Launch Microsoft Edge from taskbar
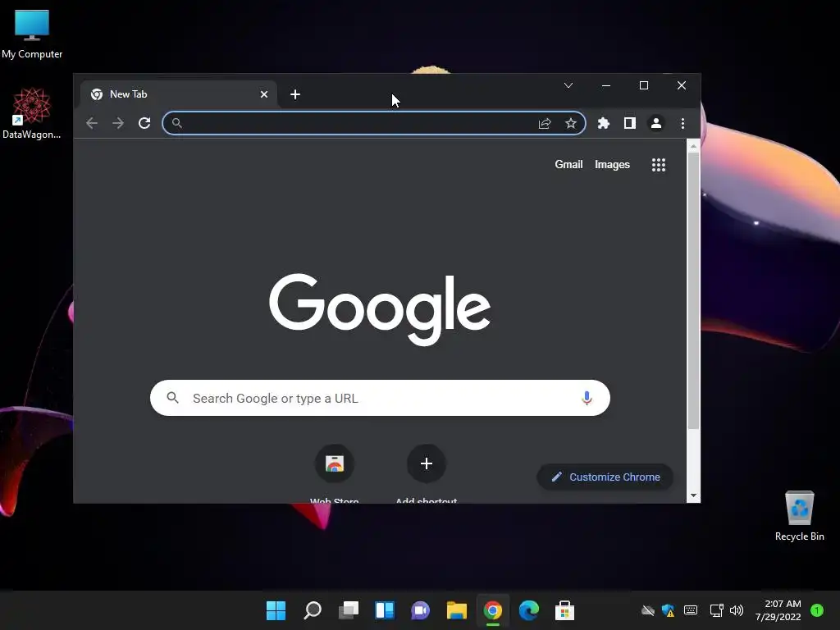This screenshot has width=840, height=630. pos(529,610)
